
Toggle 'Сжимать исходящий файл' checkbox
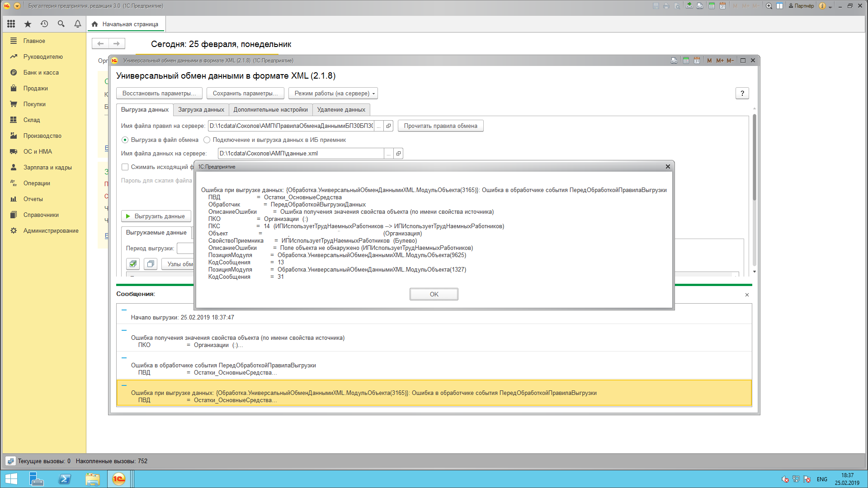(125, 167)
